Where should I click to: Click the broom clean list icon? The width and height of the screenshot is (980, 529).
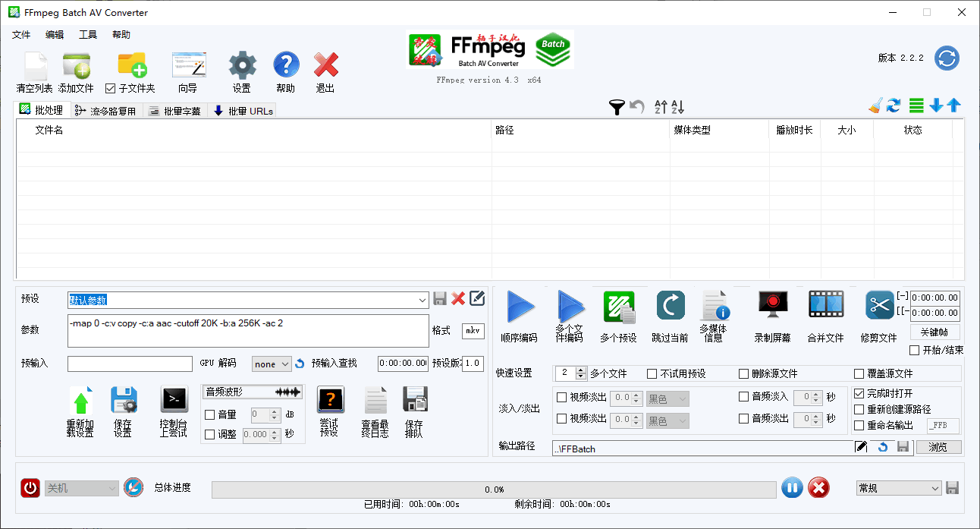tap(876, 105)
